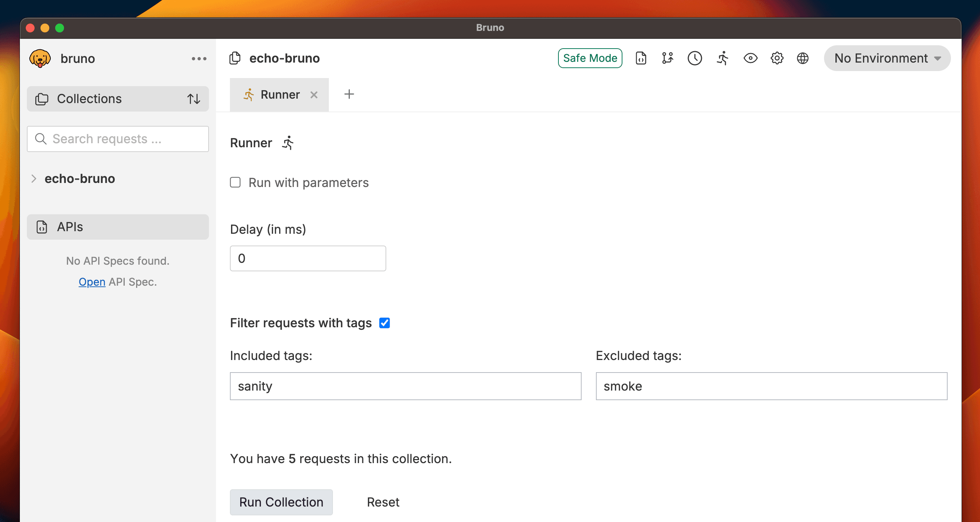
Task: Select the Runner tab
Action: tap(280, 95)
